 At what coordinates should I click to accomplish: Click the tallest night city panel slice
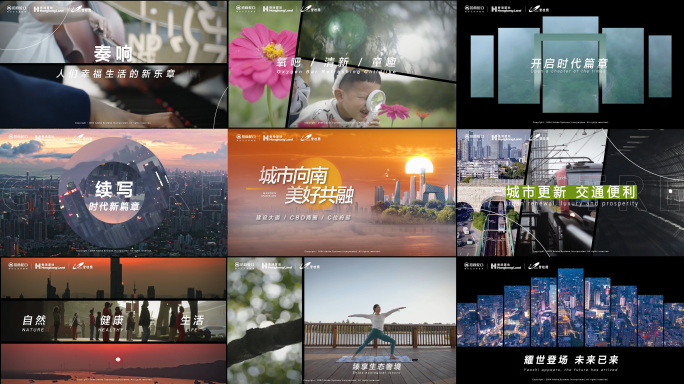pos(571,308)
